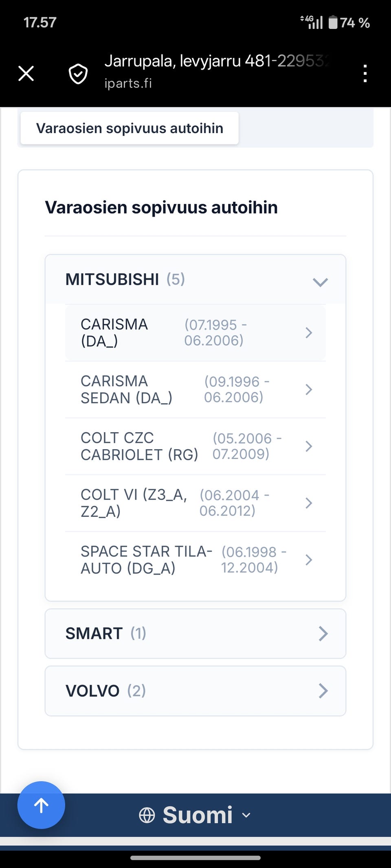This screenshot has height=868, width=391.
Task: Expand the VOLVO (2) section
Action: point(195,691)
